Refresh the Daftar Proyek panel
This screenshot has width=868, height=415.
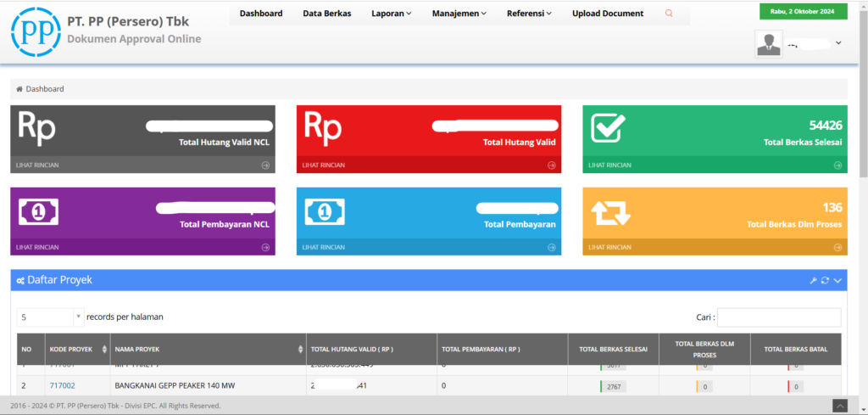point(825,280)
